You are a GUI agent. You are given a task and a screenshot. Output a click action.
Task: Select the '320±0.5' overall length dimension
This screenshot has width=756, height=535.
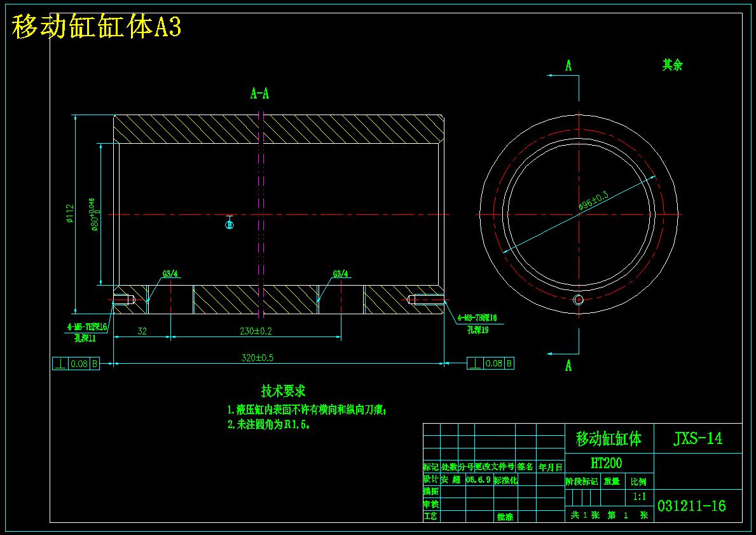pos(258,358)
